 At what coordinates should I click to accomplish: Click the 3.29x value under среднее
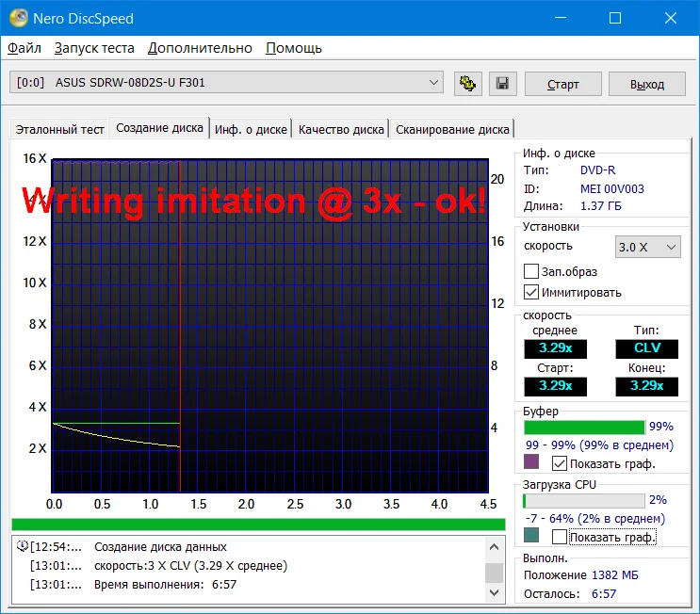[x=555, y=348]
